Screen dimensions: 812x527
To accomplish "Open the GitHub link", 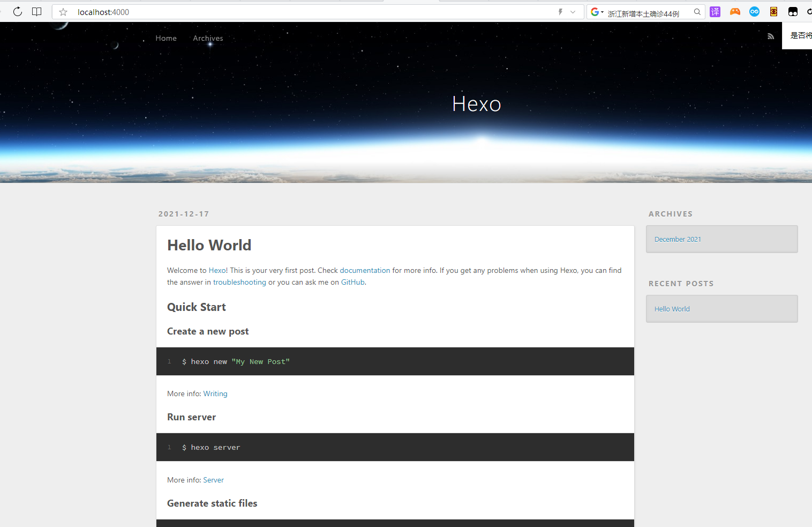I will (x=353, y=282).
